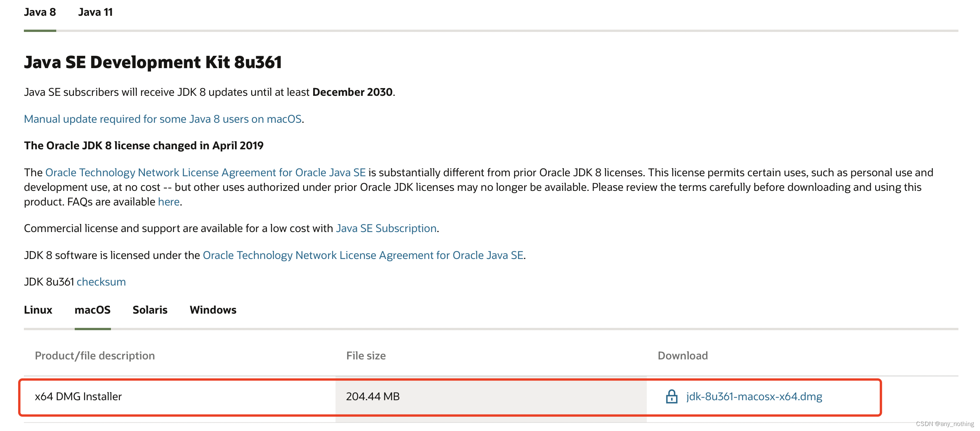The image size is (980, 431).
Task: Select the Windows platform tab
Action: click(213, 310)
